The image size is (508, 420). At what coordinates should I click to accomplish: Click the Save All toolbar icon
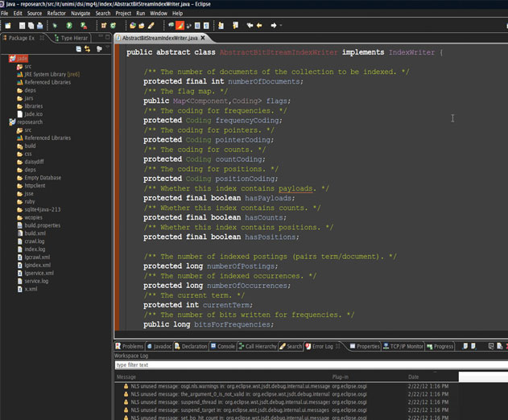31,25
